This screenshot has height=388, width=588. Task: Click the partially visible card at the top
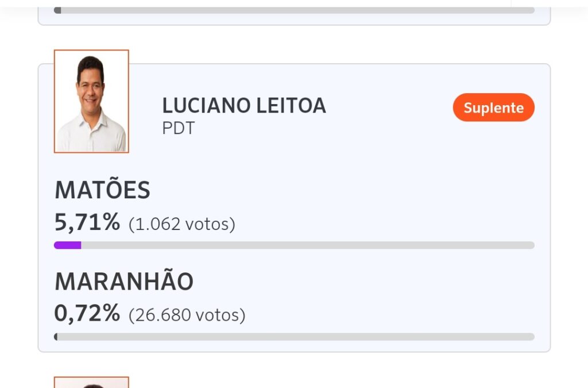click(x=294, y=19)
